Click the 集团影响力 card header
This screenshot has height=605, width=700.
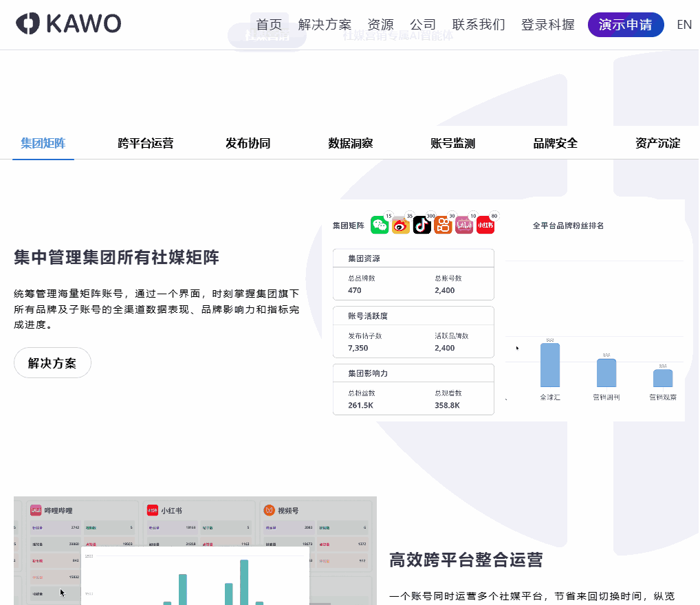coord(413,373)
